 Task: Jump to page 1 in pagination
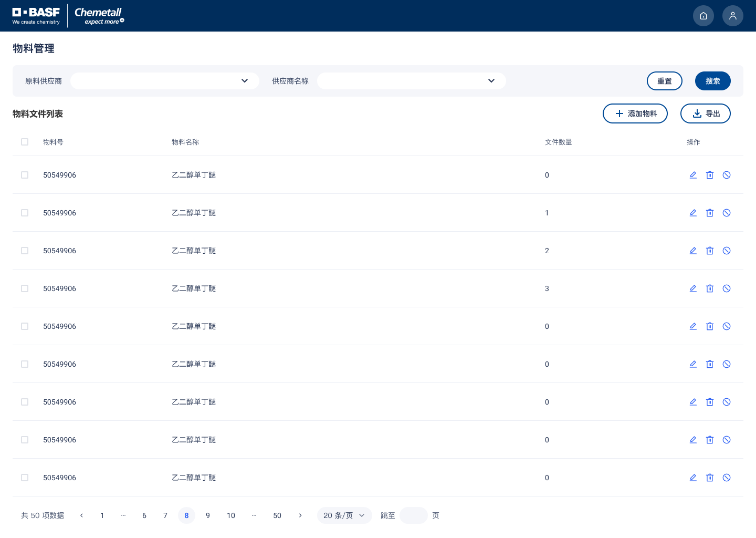pyautogui.click(x=102, y=515)
